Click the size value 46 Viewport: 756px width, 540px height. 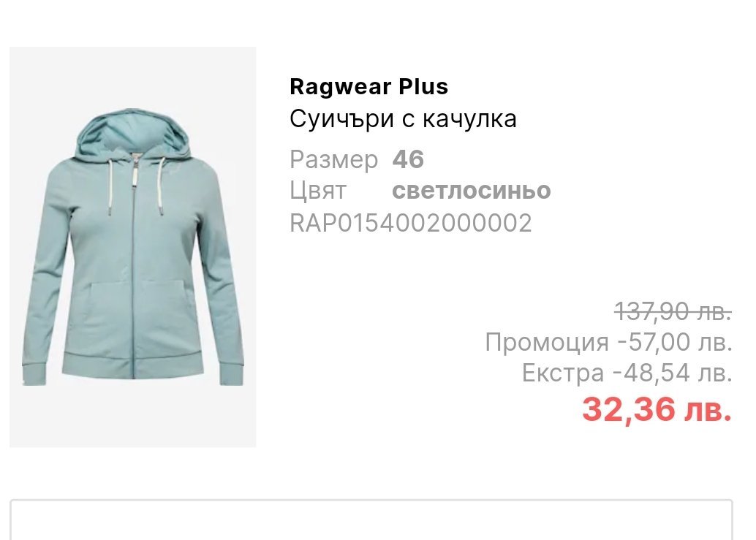(408, 159)
